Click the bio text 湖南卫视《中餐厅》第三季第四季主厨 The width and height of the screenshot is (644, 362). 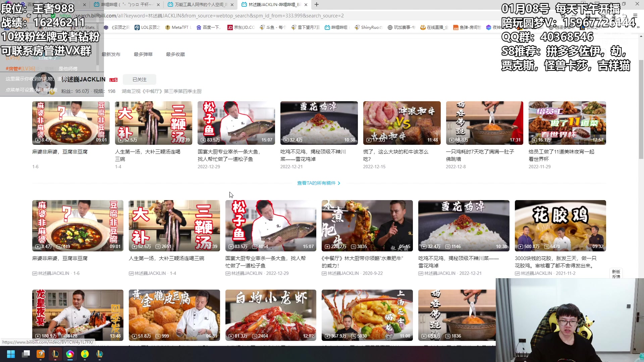pyautogui.click(x=162, y=91)
